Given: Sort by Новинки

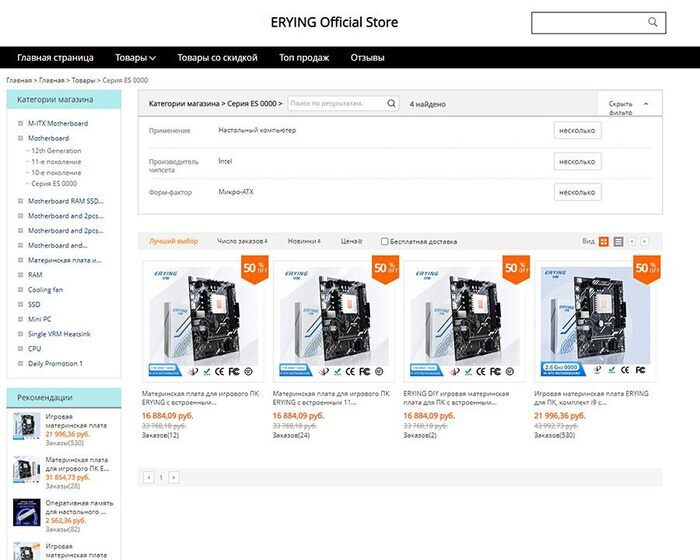Looking at the screenshot, I should coord(304,241).
